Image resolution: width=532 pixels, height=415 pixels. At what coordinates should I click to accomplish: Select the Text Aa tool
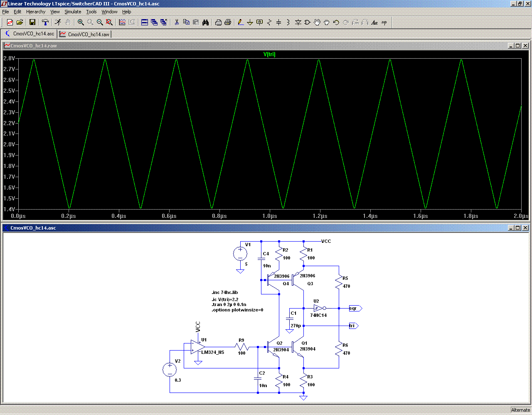point(374,22)
